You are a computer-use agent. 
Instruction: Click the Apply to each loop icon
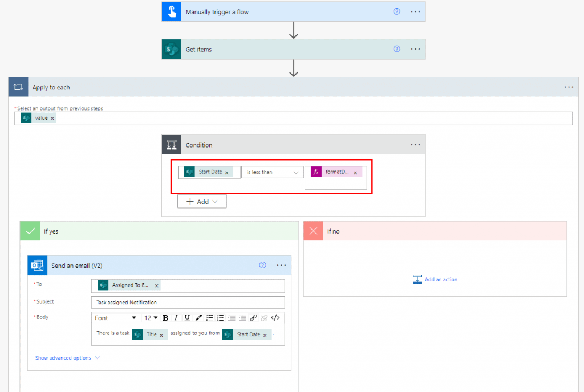(18, 87)
